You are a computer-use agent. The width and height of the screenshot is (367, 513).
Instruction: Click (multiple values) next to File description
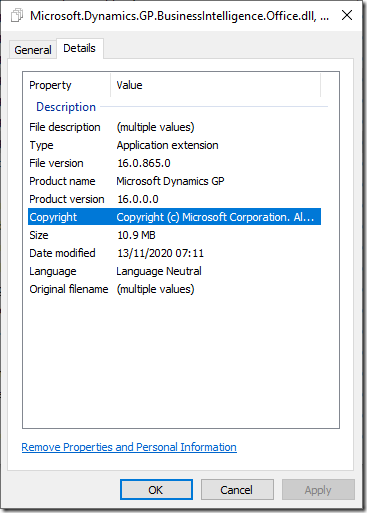pos(155,127)
